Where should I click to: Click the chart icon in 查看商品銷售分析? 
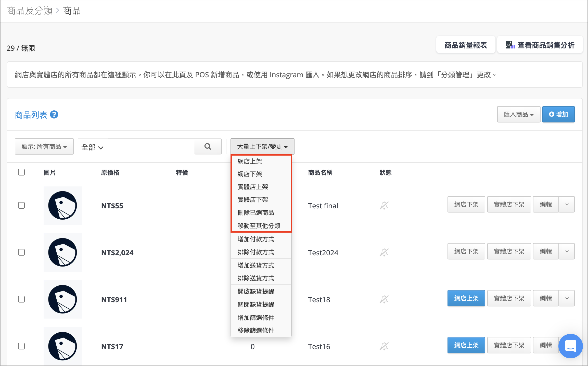pos(510,45)
